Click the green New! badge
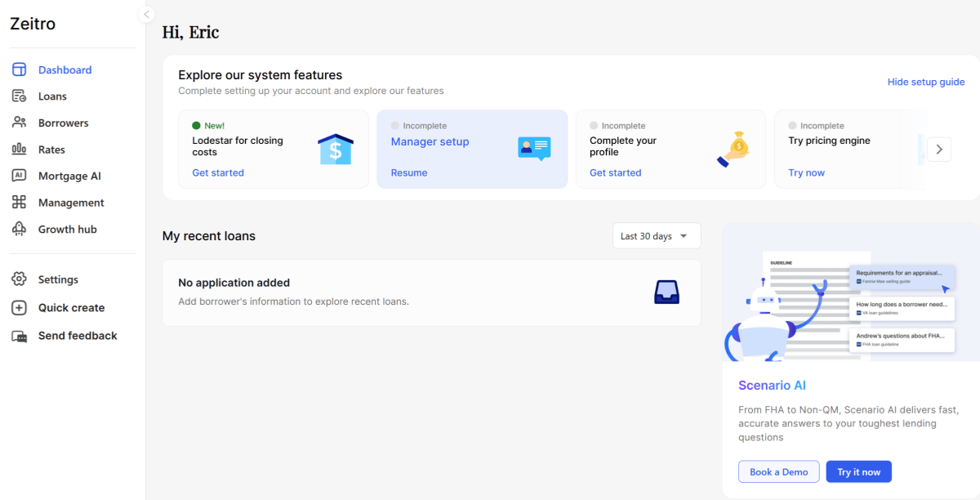The width and height of the screenshot is (980, 500). click(208, 126)
